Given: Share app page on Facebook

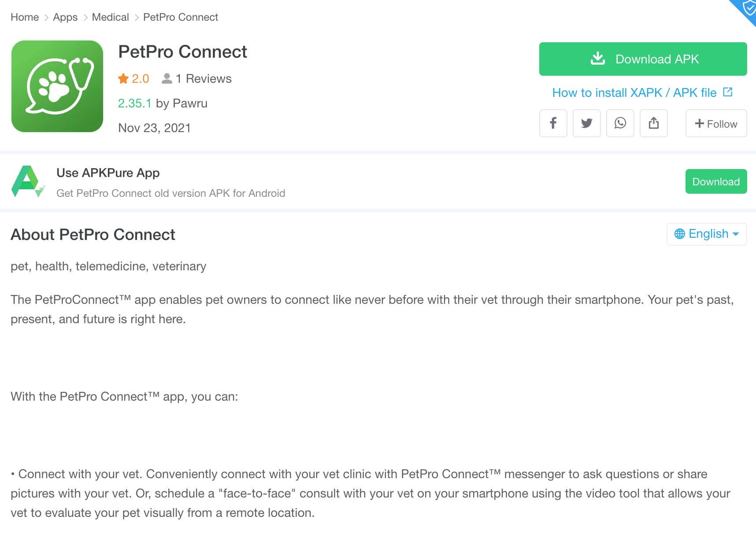Looking at the screenshot, I should tap(553, 124).
